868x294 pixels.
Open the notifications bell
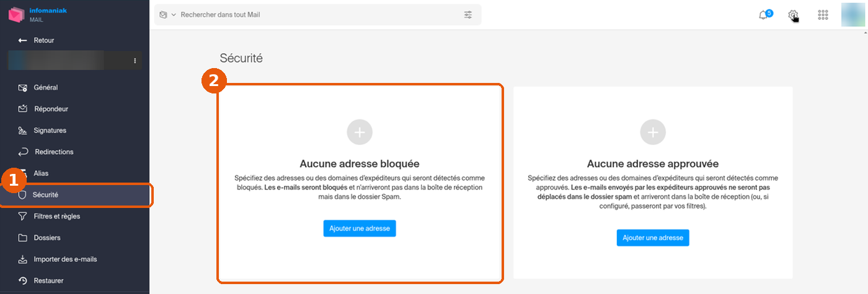coord(763,15)
